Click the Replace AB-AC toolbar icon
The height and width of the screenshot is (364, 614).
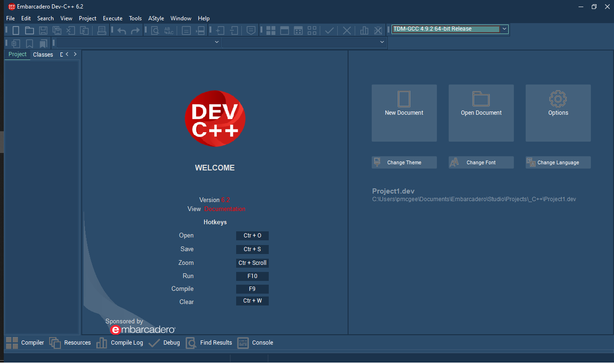pyautogui.click(x=169, y=31)
